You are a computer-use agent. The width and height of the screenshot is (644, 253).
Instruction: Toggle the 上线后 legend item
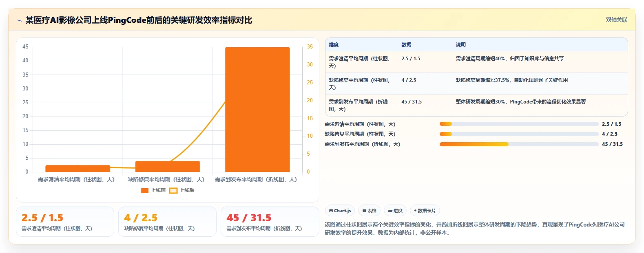tap(182, 190)
